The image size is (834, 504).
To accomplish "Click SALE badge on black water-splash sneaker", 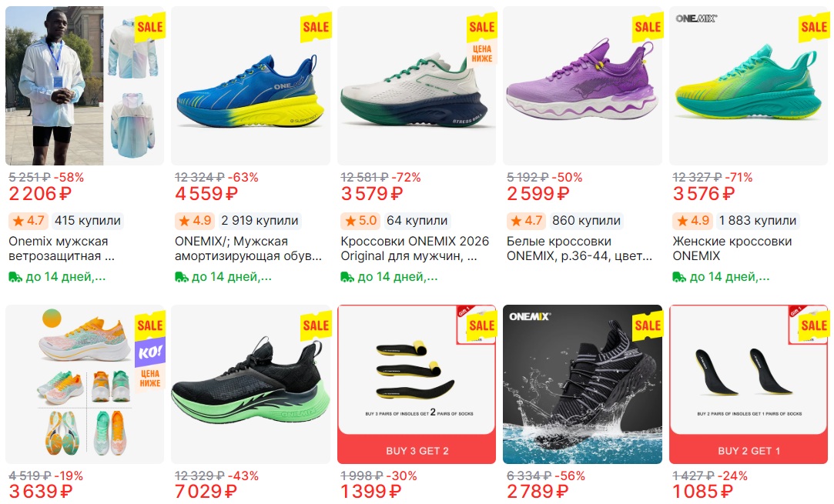I will coord(648,325).
